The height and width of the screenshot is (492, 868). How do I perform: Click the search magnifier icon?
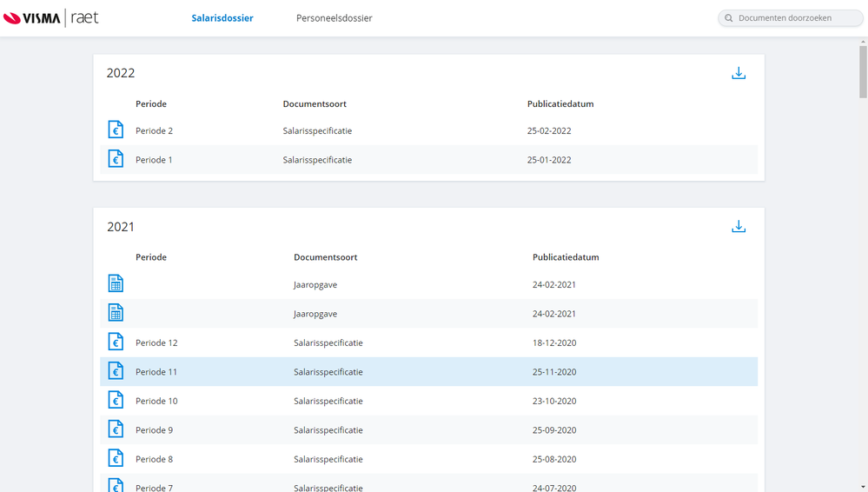729,18
